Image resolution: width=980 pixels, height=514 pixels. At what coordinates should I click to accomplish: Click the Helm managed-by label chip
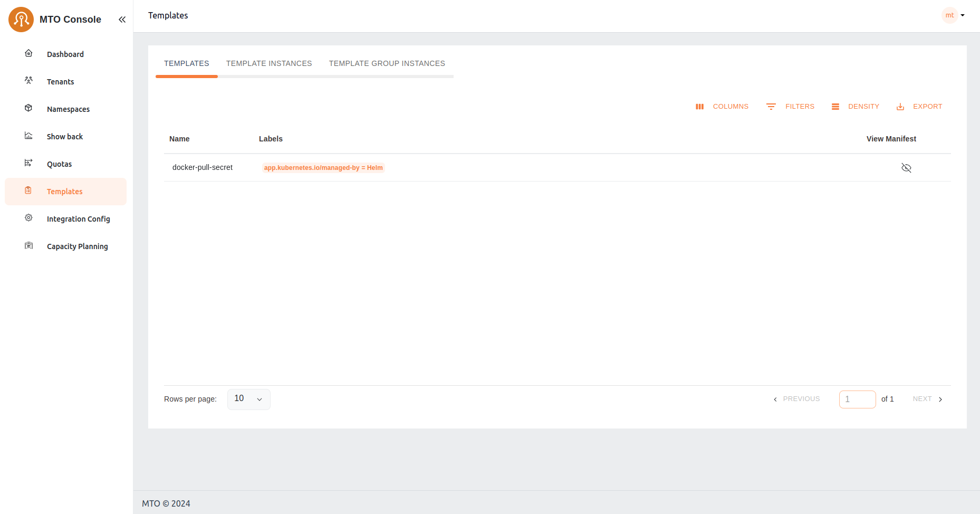pos(323,168)
